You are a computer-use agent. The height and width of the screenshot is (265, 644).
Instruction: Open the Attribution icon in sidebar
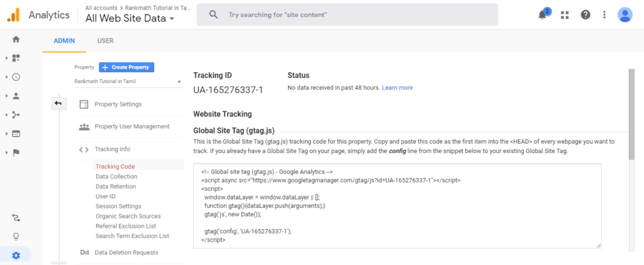point(16,217)
